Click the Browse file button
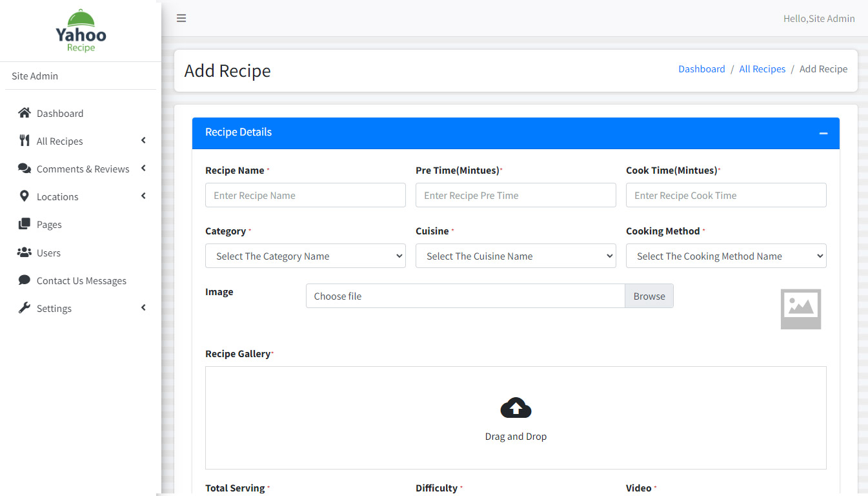Screen dimensions: 868x496 (x=649, y=296)
